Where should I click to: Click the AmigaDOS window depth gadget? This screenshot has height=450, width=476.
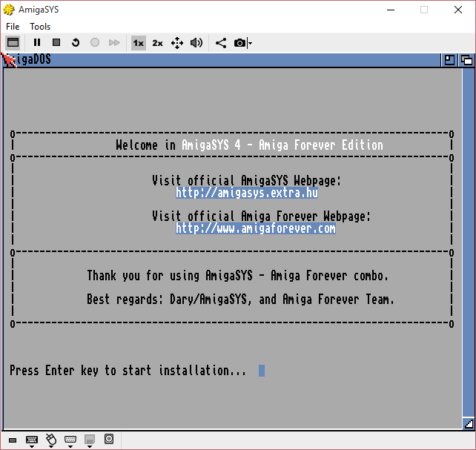tap(466, 60)
